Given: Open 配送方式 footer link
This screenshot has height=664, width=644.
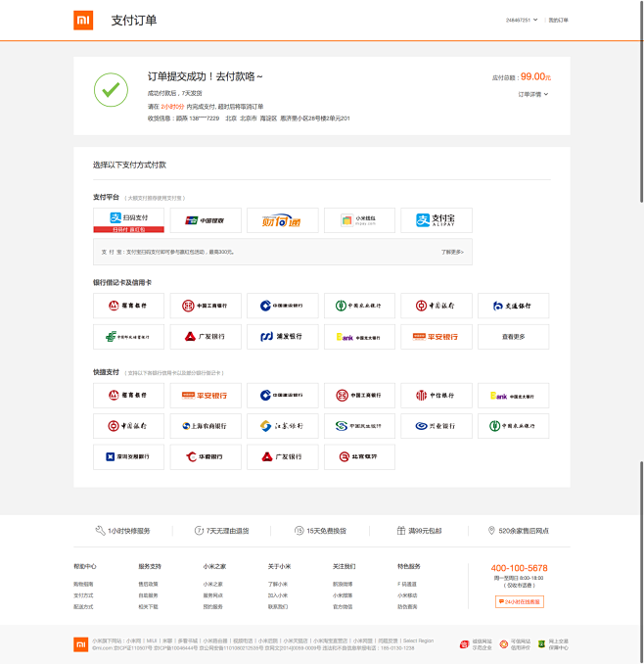Looking at the screenshot, I should [83, 607].
